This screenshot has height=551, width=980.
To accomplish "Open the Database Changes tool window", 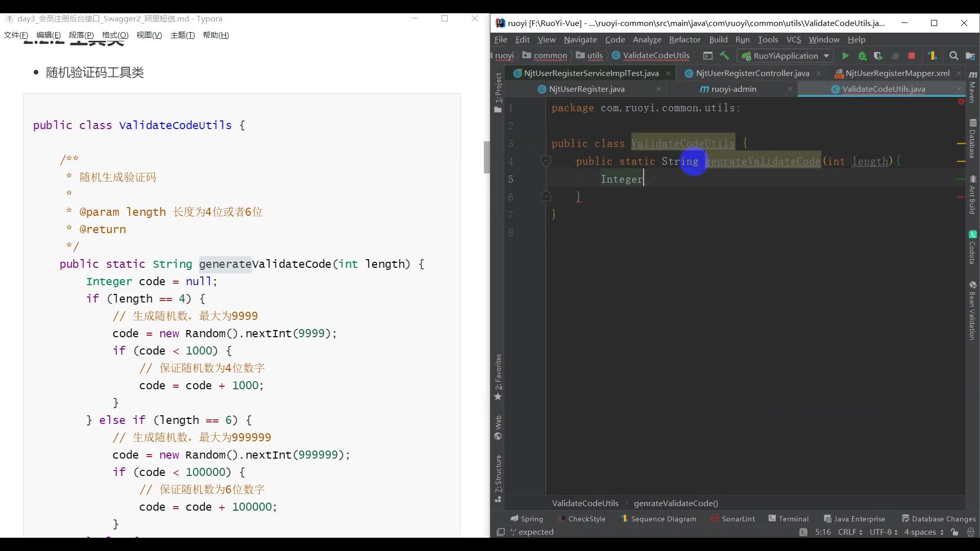I will click(x=939, y=519).
